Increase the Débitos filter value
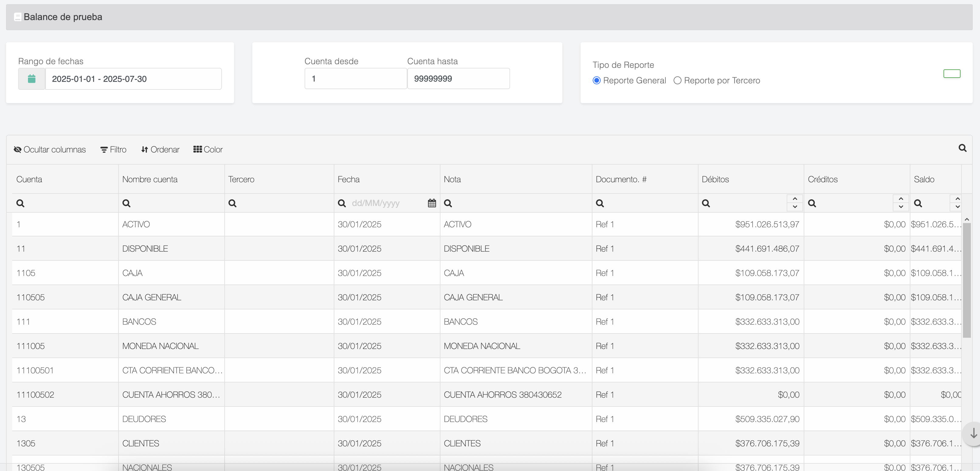 (x=795, y=199)
